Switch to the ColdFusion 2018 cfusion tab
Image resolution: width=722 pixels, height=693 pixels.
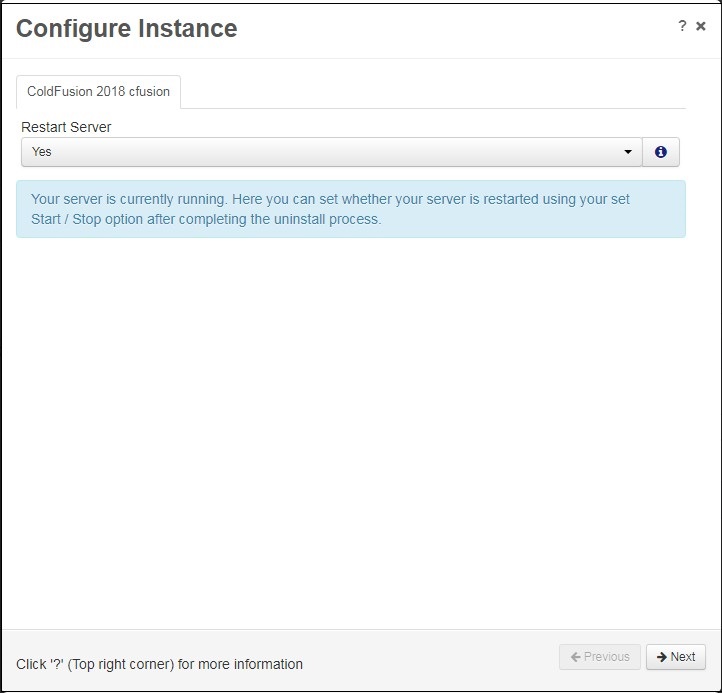pos(98,92)
